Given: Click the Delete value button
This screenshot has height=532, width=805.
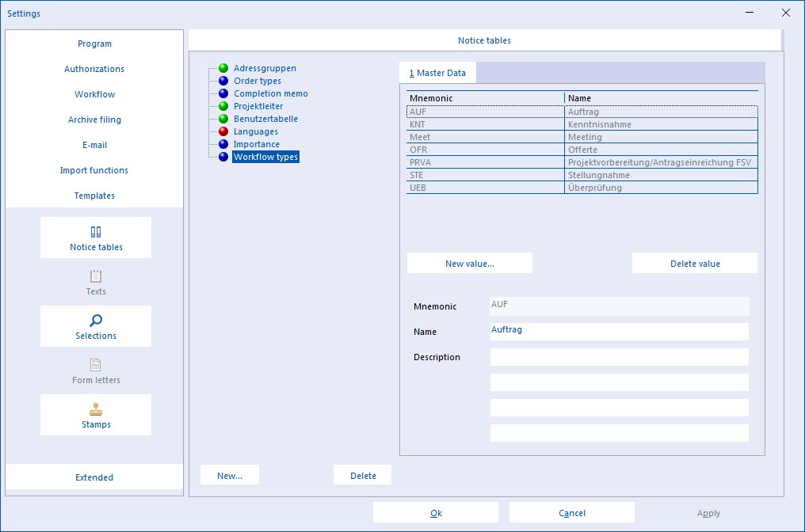Looking at the screenshot, I should pyautogui.click(x=695, y=263).
